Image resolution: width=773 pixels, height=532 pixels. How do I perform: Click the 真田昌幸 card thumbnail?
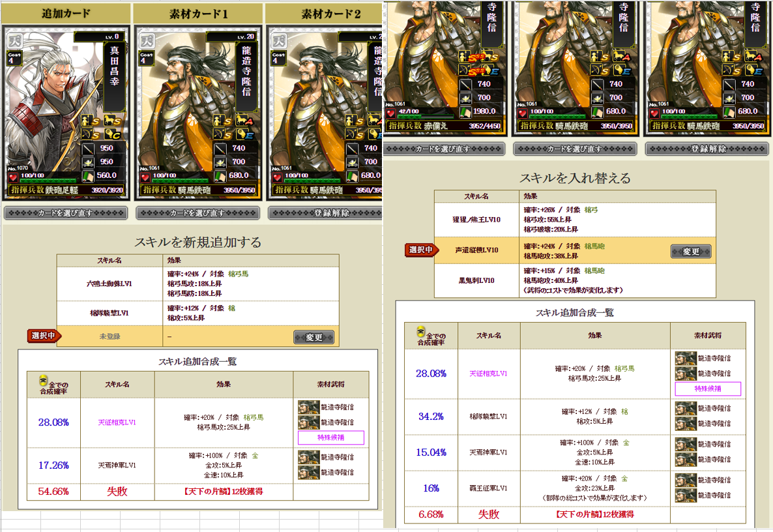(x=66, y=113)
